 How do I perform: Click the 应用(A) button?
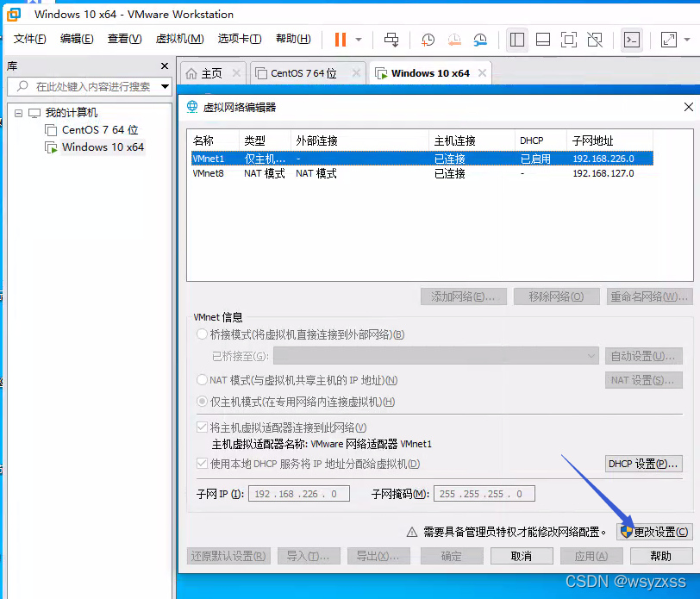coord(591,556)
